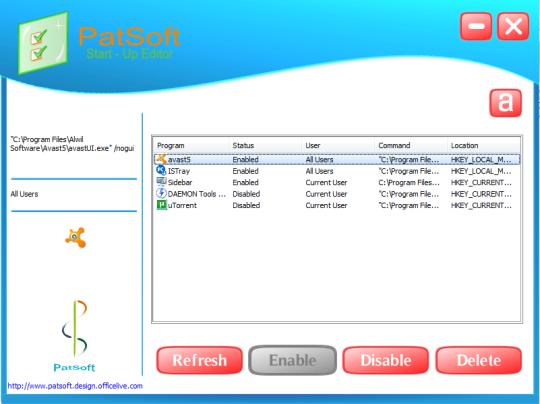
Task: Click All Users cell in avast5 row
Action: [319, 159]
